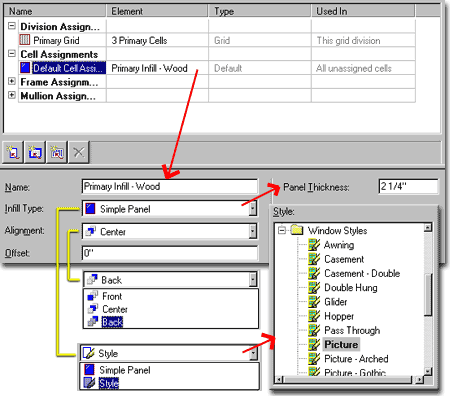Viewport: 450px width, 396px height.
Task: Click the remove (X) toolbar button
Action: [79, 153]
